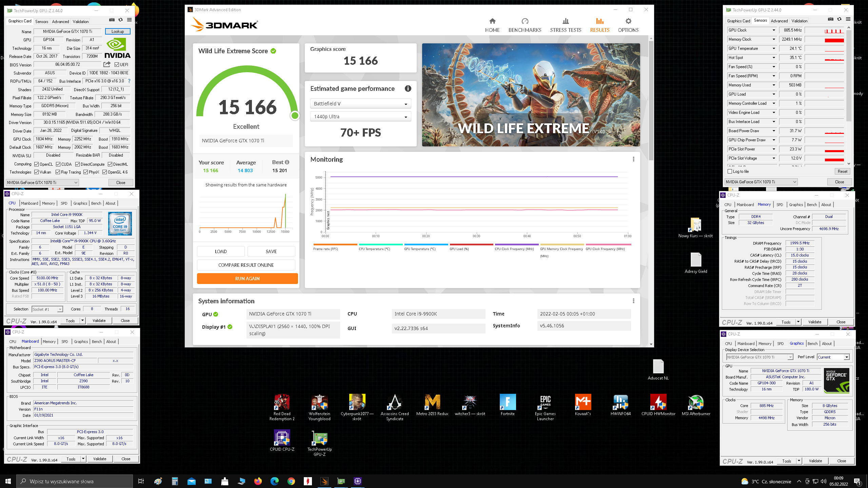
Task: Open the Validation tab in right GPU-Z window
Action: tap(800, 21)
